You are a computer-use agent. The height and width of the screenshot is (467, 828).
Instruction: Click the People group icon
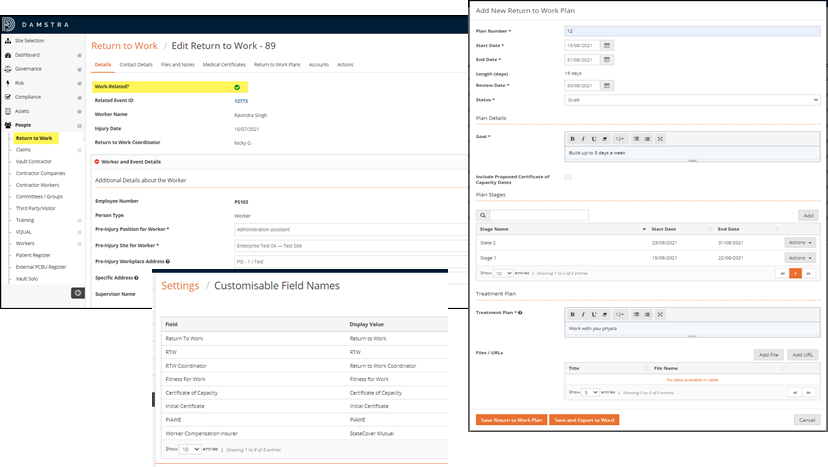[x=8, y=125]
